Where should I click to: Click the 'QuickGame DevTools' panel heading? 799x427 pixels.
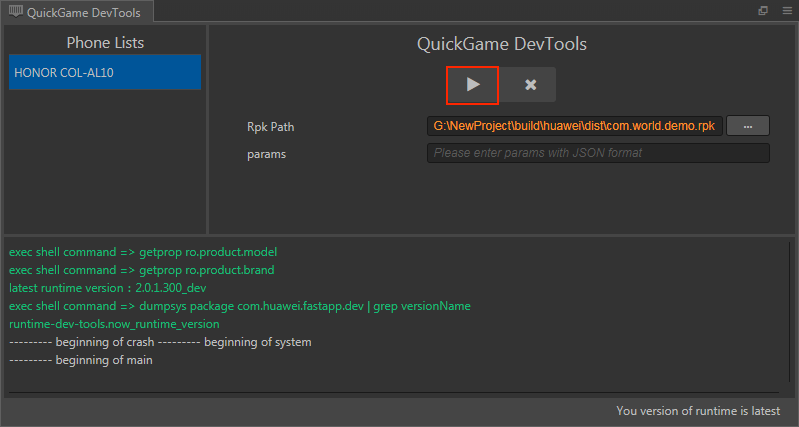(502, 44)
